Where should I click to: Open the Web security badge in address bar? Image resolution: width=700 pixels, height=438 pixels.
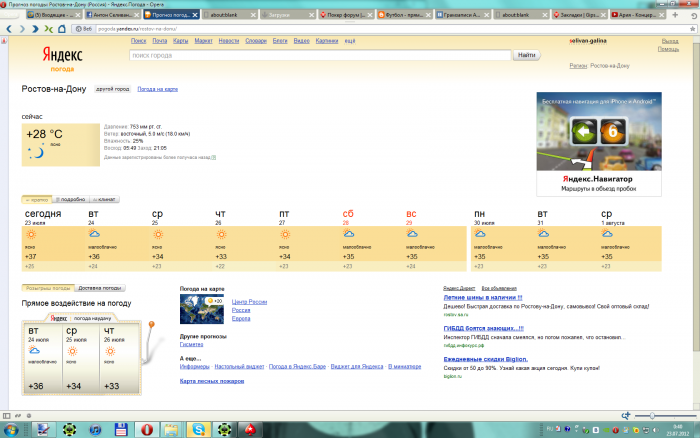coord(84,29)
